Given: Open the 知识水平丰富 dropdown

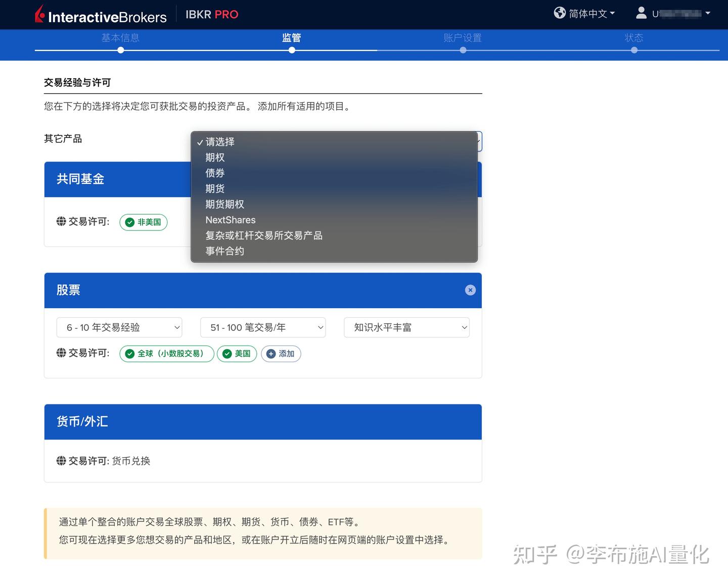Looking at the screenshot, I should coord(406,327).
